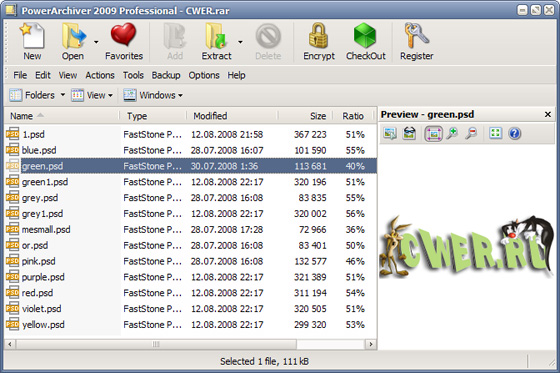Maximize the PowerArchiver window
Viewport: 560px width, 373px height.
[x=535, y=10]
